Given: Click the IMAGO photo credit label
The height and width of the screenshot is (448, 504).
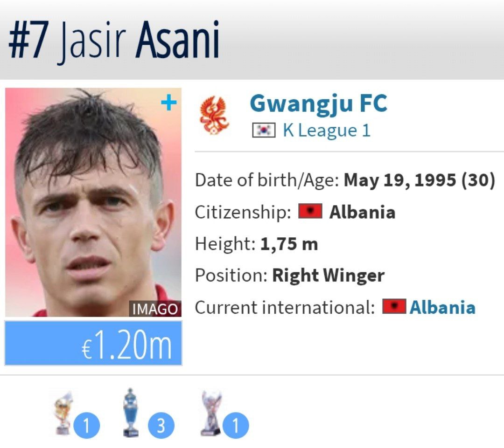Looking at the screenshot, I should (x=155, y=309).
